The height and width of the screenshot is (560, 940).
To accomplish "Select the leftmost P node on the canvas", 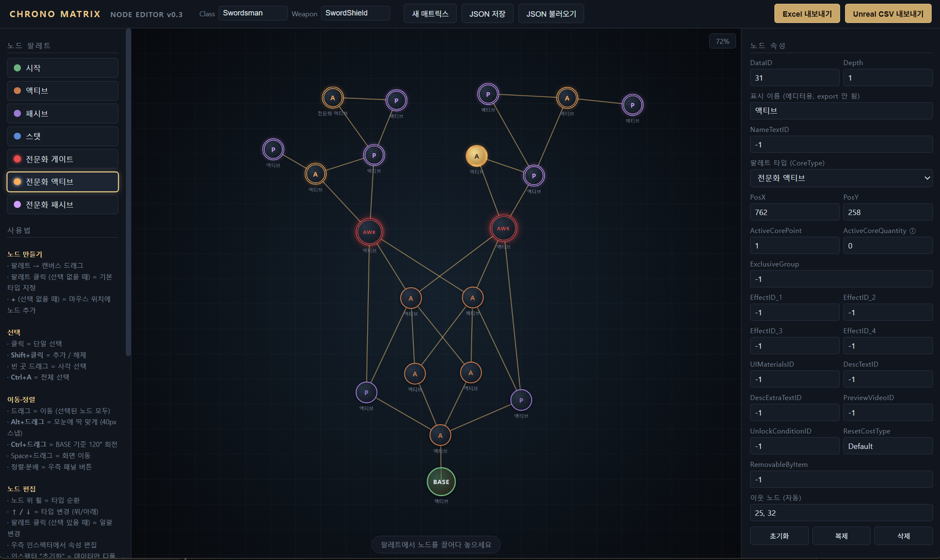I will 273,150.
